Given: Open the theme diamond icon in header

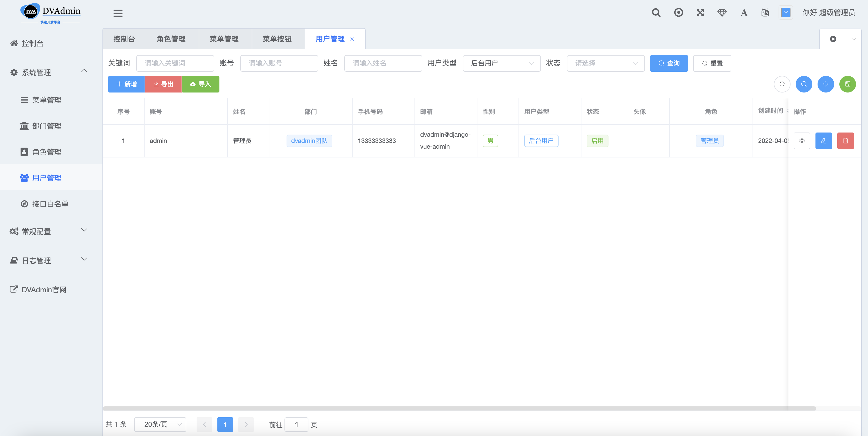Looking at the screenshot, I should tap(722, 13).
